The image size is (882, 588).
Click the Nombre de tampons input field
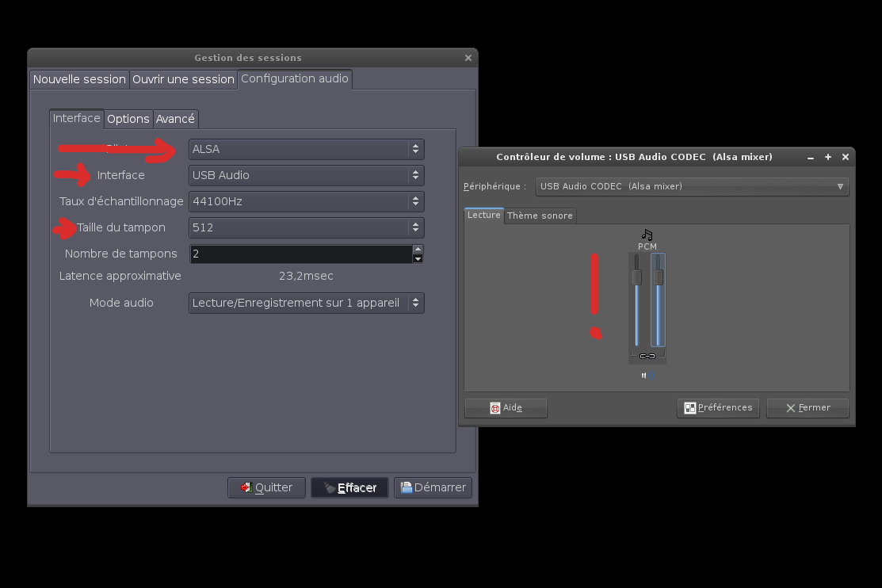pyautogui.click(x=301, y=254)
